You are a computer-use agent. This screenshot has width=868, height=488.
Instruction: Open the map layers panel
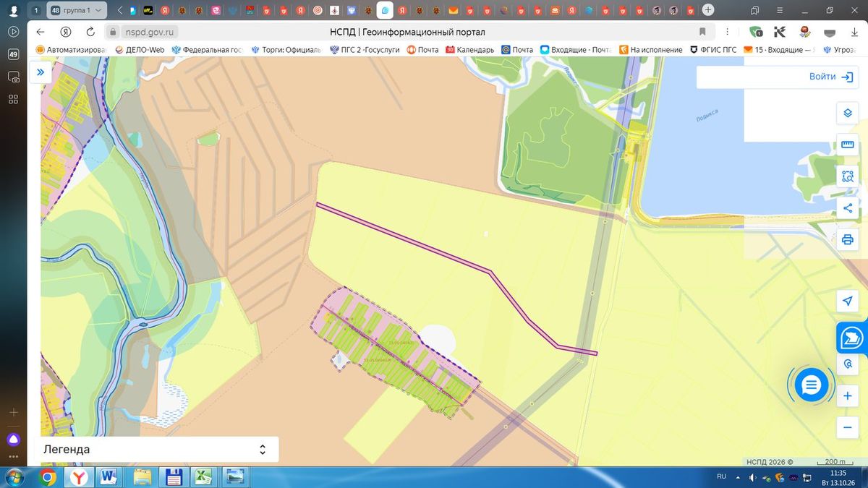pos(848,114)
